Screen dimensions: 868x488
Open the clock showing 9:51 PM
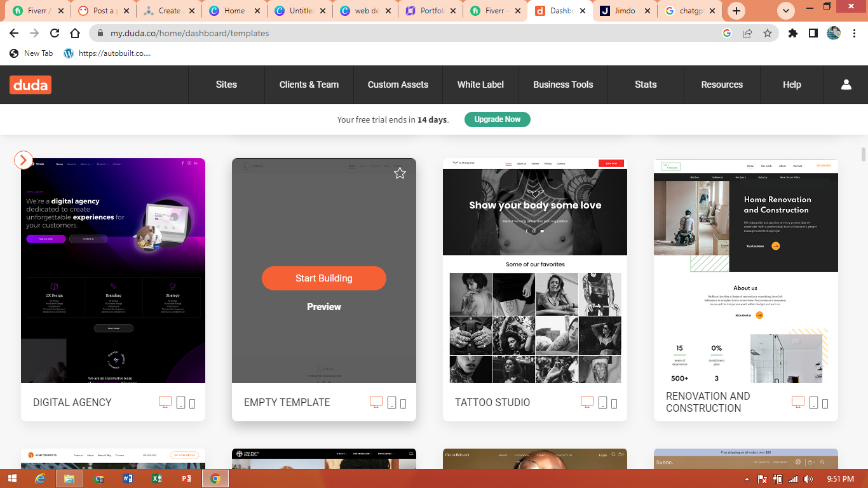(x=841, y=478)
